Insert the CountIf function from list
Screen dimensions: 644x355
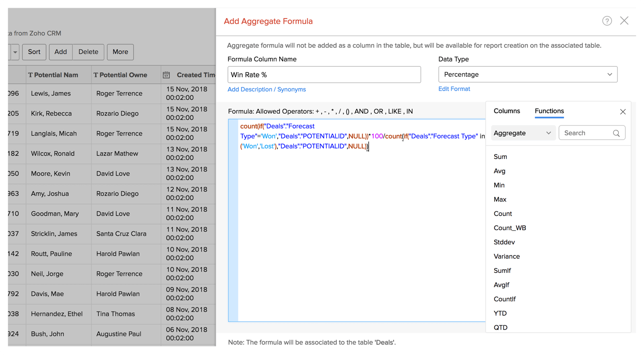tap(505, 299)
